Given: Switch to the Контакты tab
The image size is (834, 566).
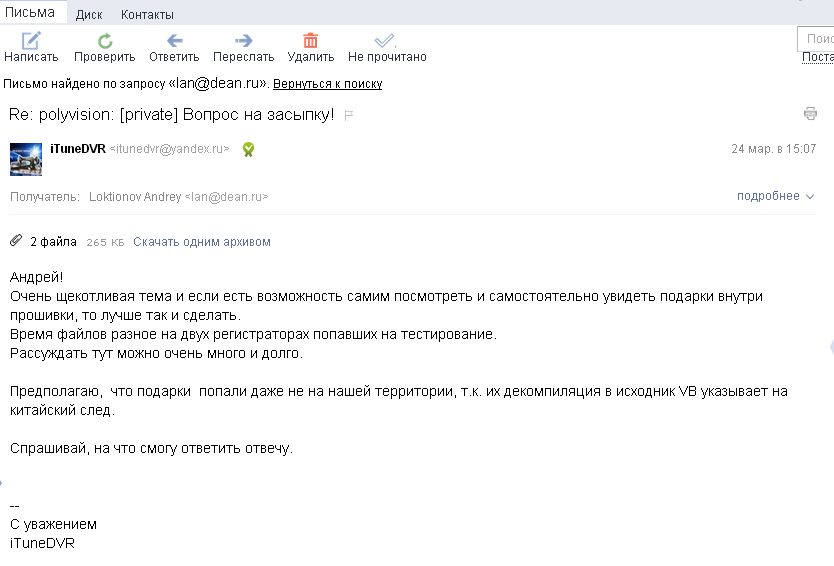Looking at the screenshot, I should (x=147, y=15).
